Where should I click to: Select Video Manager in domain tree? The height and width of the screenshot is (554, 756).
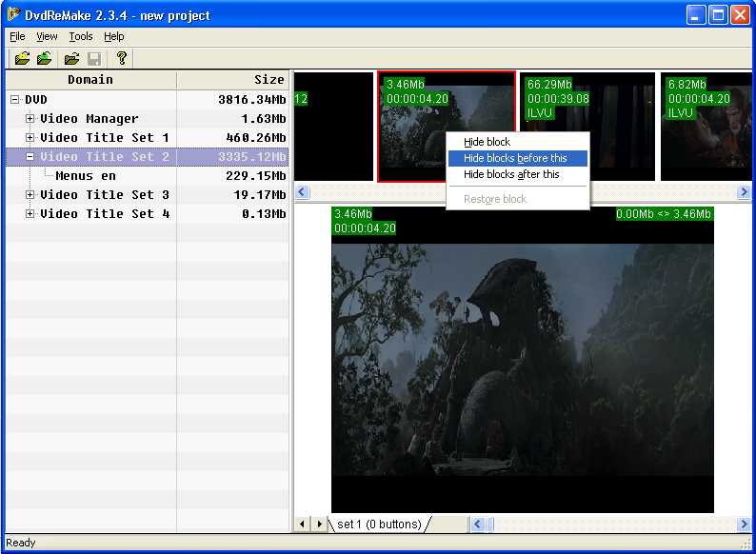[x=147, y=119]
